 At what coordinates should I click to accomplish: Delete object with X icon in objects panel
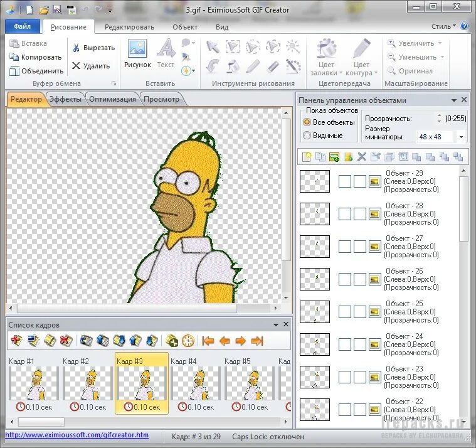click(362, 157)
